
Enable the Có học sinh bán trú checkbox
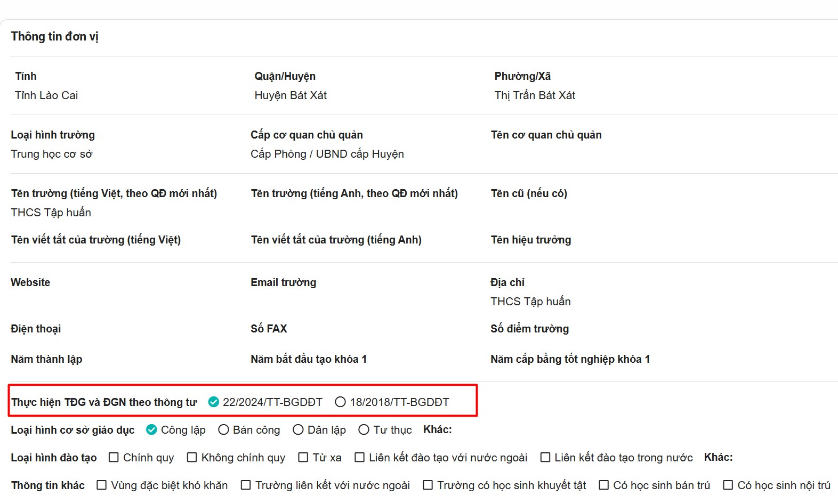point(603,485)
